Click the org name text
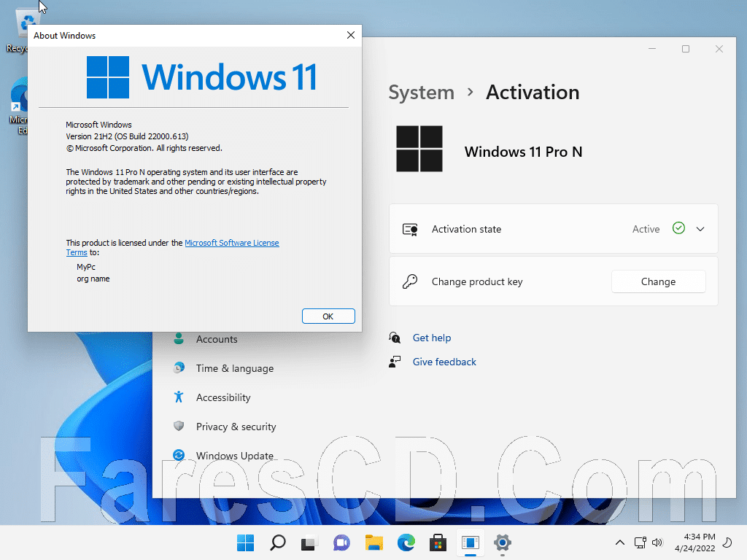 (93, 279)
